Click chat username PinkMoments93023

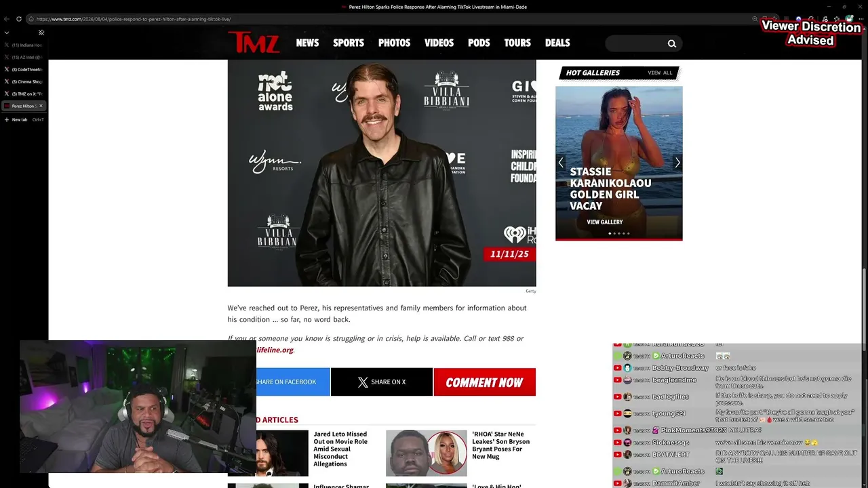pyautogui.click(x=694, y=430)
